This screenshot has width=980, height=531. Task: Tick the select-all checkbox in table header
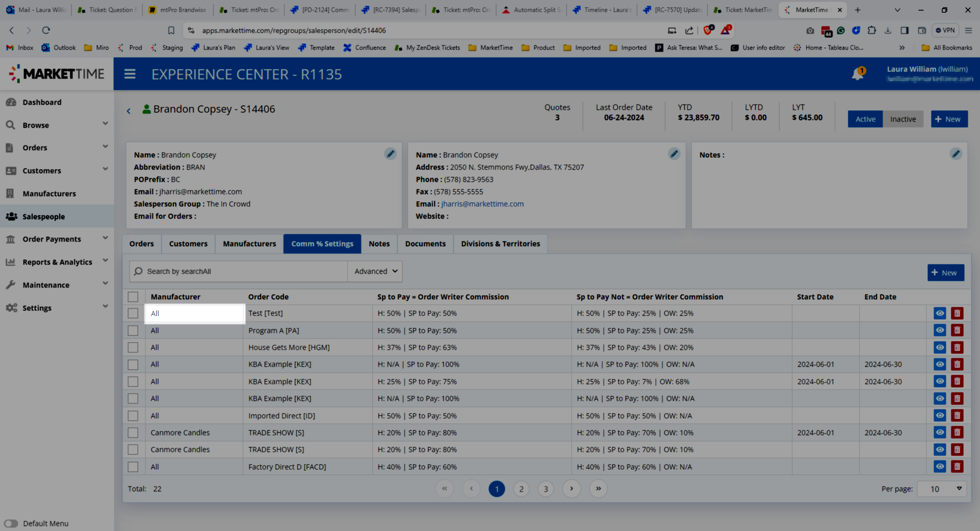(133, 297)
